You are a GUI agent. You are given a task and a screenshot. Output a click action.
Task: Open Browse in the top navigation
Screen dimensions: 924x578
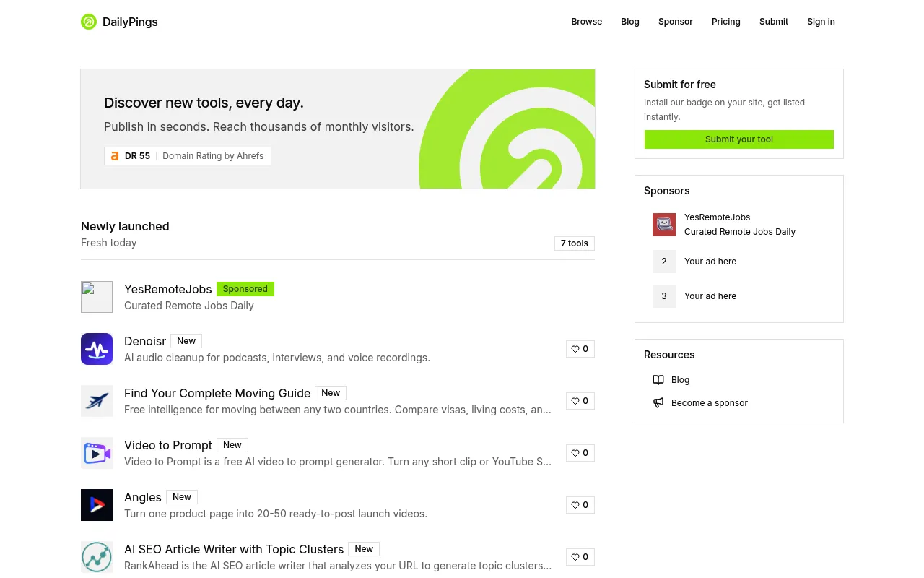pyautogui.click(x=587, y=22)
